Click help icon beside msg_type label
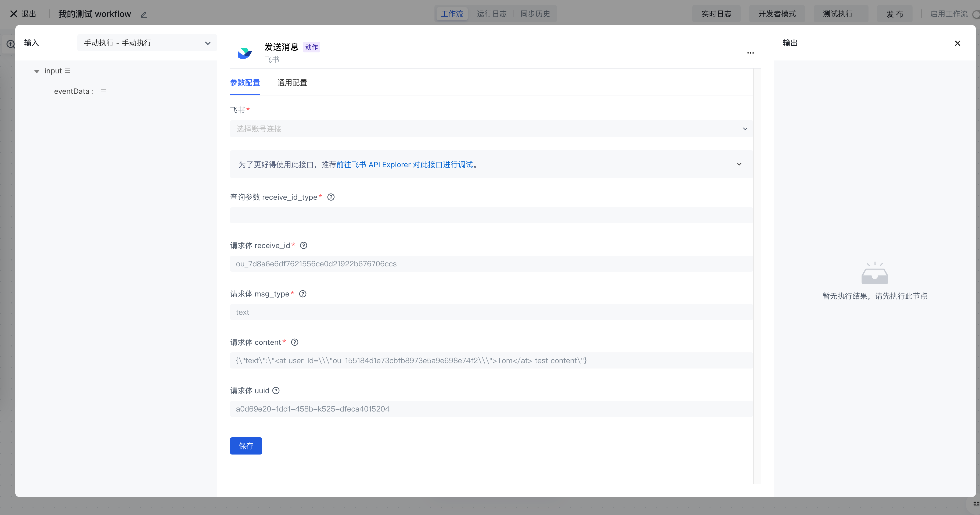Viewport: 980px width, 515px height. point(302,294)
